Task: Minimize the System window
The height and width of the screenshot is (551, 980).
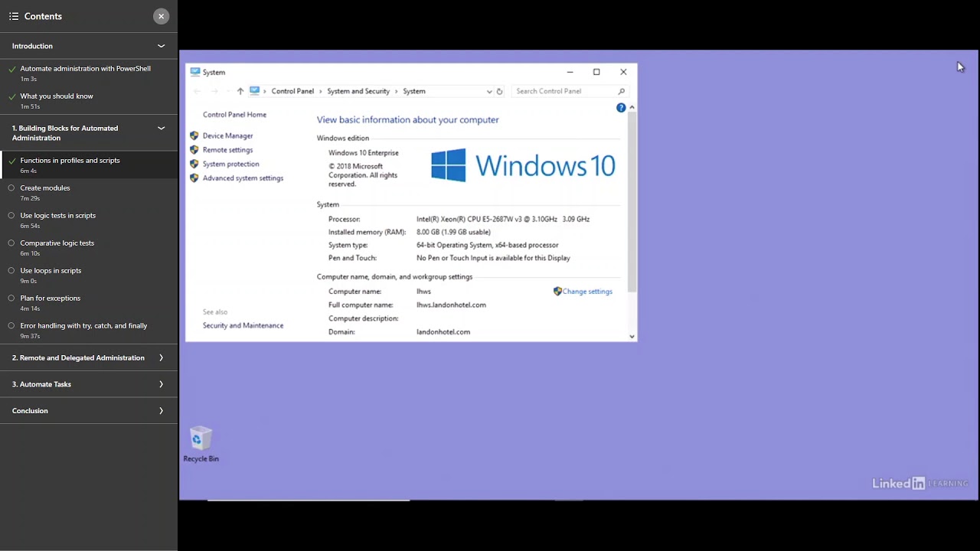Action: (x=570, y=72)
